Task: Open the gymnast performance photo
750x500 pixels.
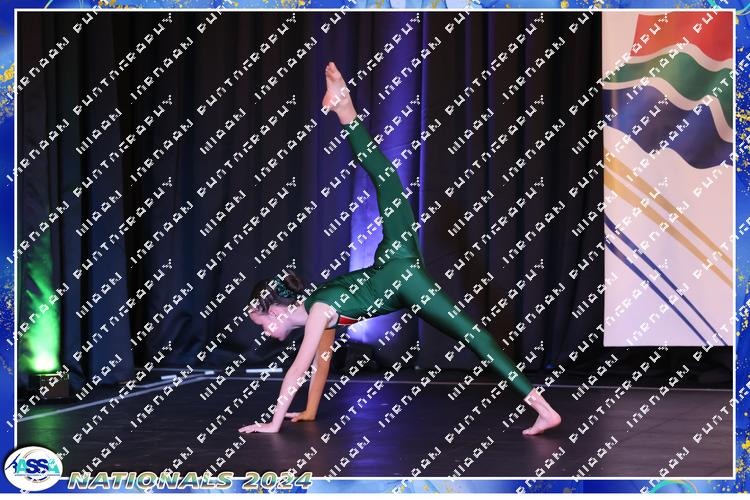Action: (x=375, y=244)
